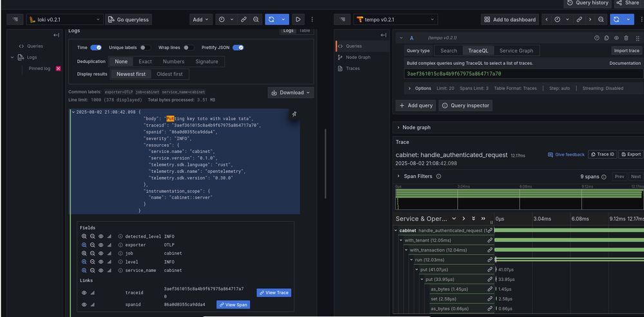Select Exact deduplication option
The image size is (644, 317).
(x=145, y=62)
